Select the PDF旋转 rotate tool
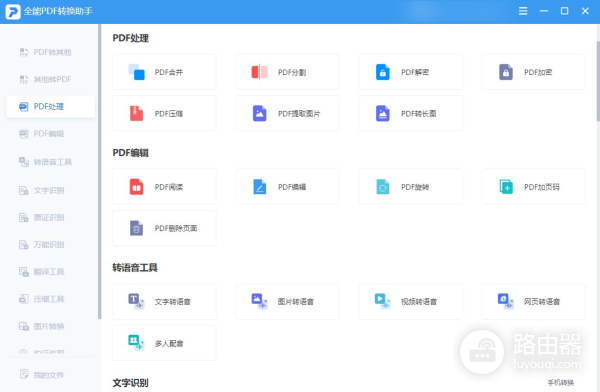Viewport: 600px width, 392px height. tap(411, 187)
